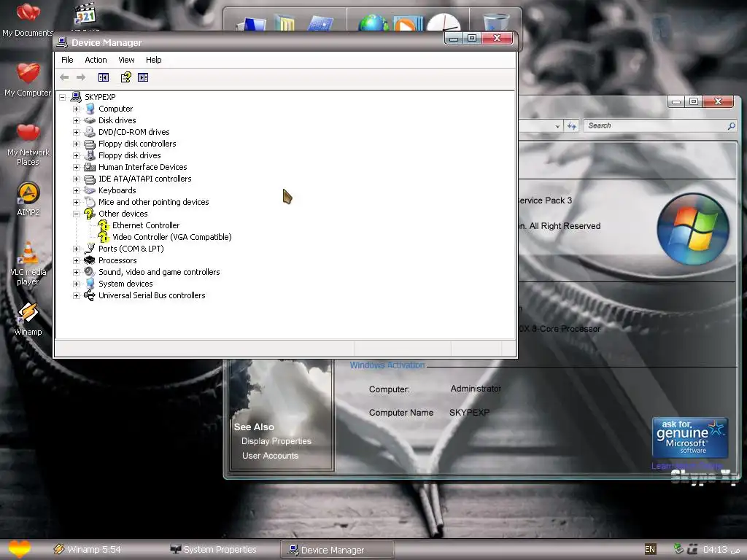
Task: Open AIMP2 desktop shortcut
Action: click(28, 199)
